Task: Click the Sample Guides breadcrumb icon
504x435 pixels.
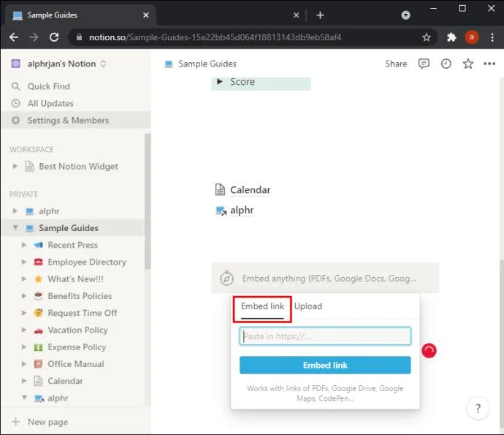Action: pos(169,64)
